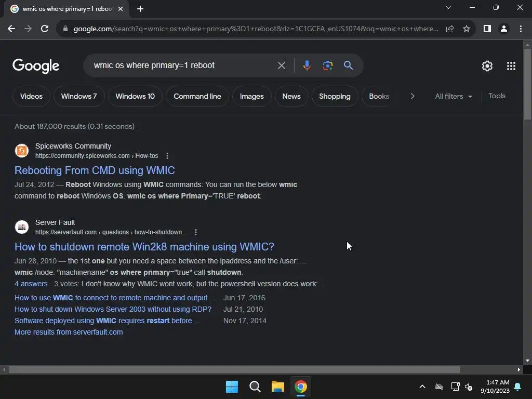
Task: Click the Server Fault site favicon
Action: [22, 227]
